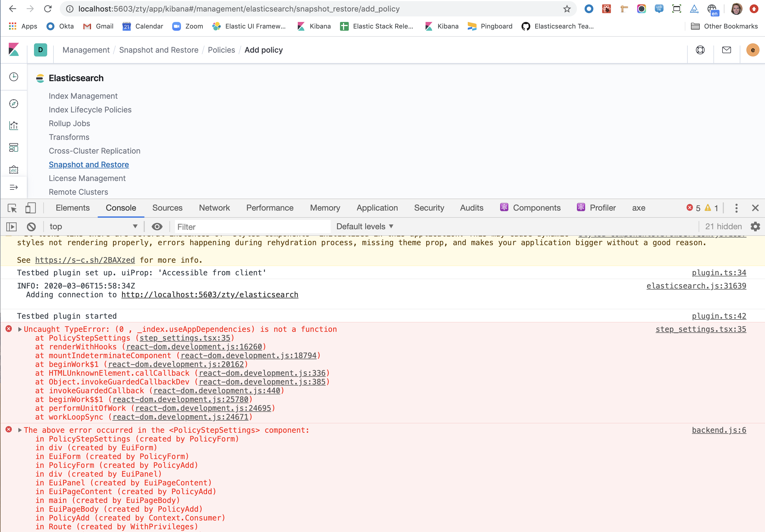This screenshot has height=532, width=765.
Task: Click the Kibana logo icon
Action: click(14, 50)
